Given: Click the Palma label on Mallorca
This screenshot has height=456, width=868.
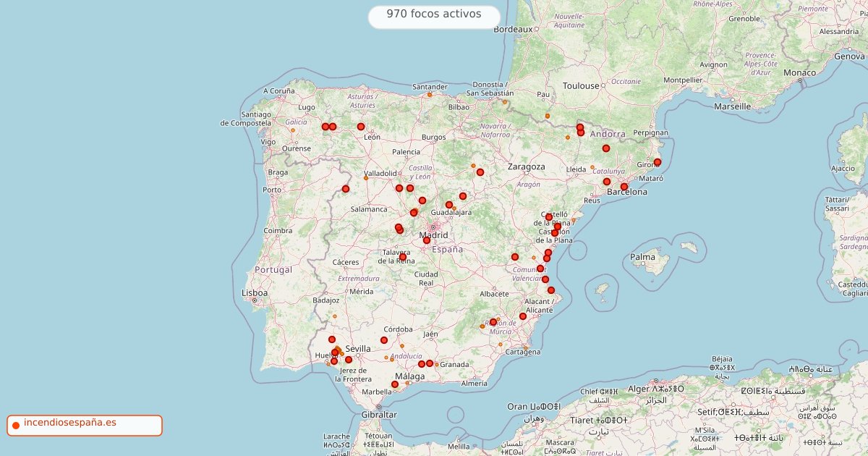Looking at the screenshot, I should (642, 257).
